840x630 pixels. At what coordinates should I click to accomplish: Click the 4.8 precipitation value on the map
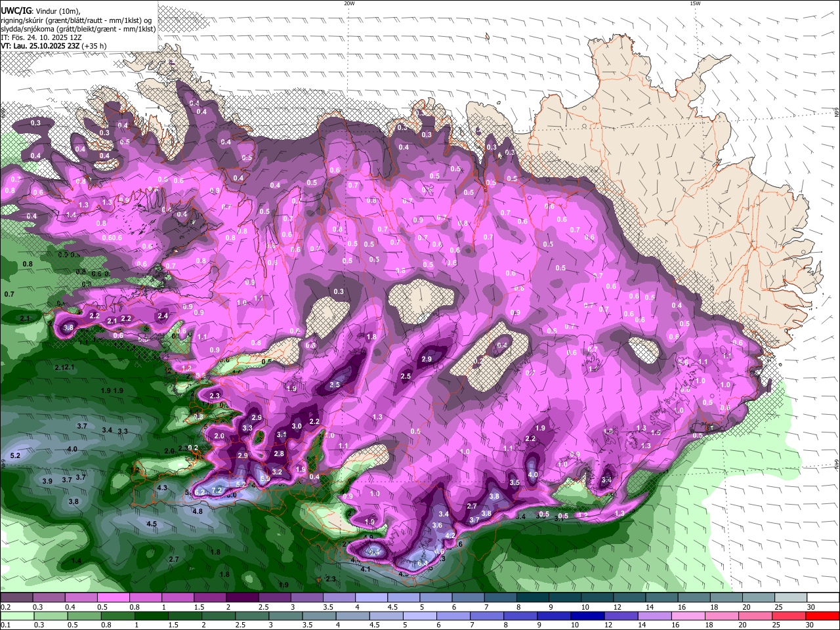tap(197, 511)
